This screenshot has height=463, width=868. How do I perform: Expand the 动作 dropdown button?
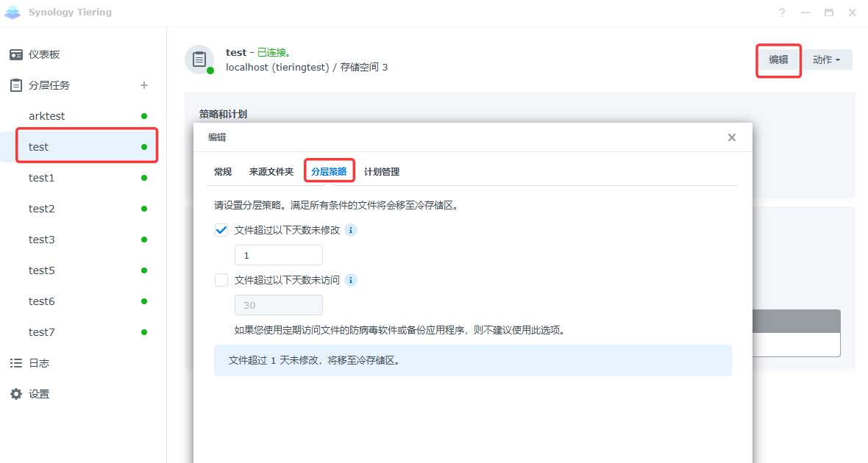827,60
